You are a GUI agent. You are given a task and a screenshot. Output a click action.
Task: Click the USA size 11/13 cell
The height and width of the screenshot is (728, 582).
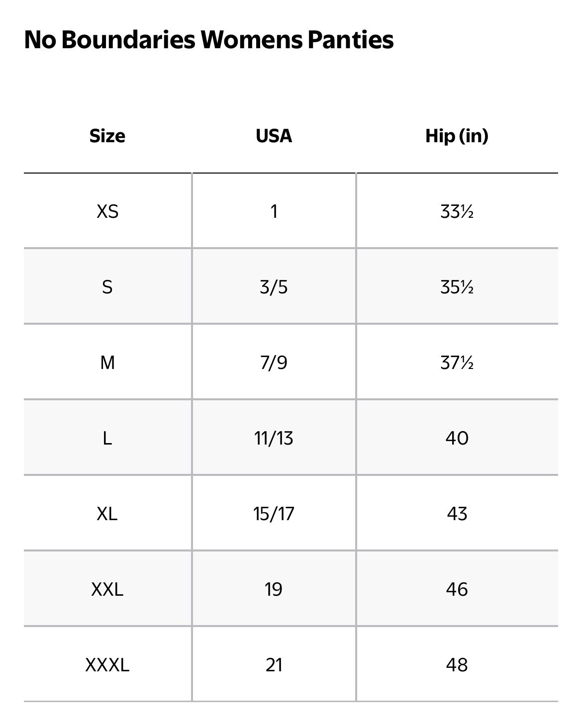274,438
